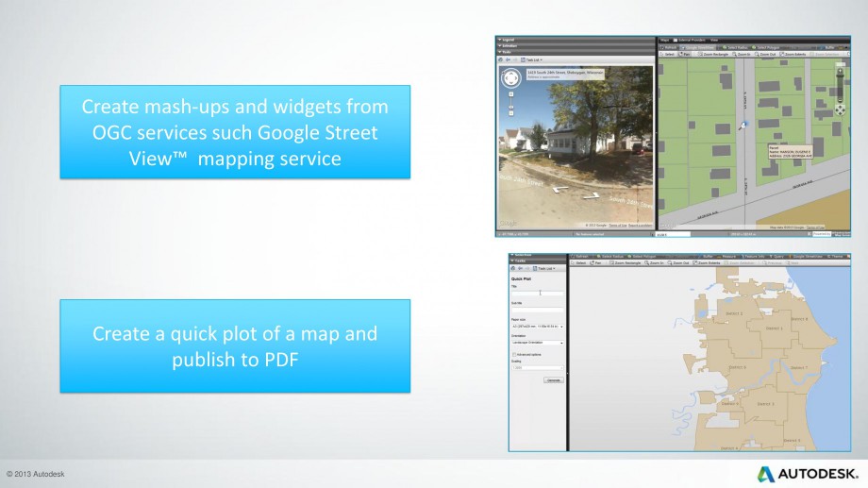Choose Select Radius in parcel map toolbar
The height and width of the screenshot is (488, 868).
736,47
